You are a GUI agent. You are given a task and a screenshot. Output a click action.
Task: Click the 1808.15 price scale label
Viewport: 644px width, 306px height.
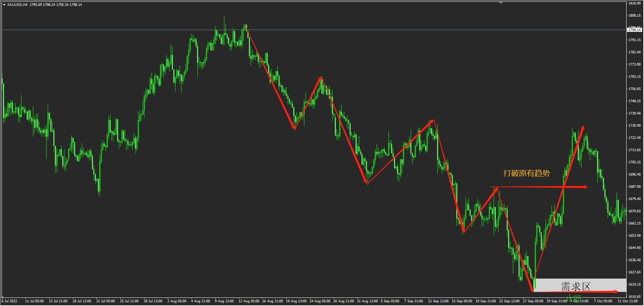[x=635, y=16]
